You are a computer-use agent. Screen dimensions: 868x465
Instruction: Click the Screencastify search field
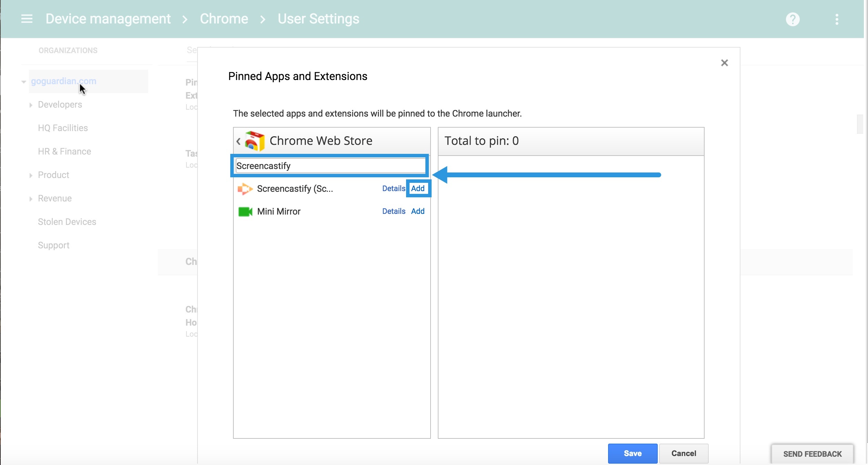(x=330, y=166)
